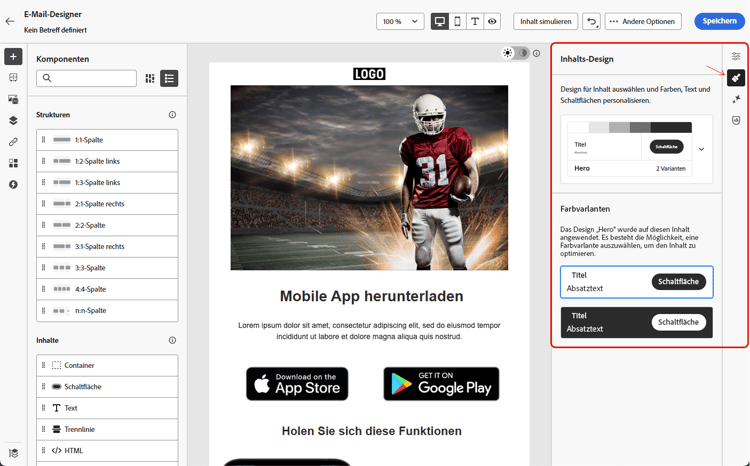
Task: Select the 3:1-Spalte rechts structure
Action: pos(107,246)
